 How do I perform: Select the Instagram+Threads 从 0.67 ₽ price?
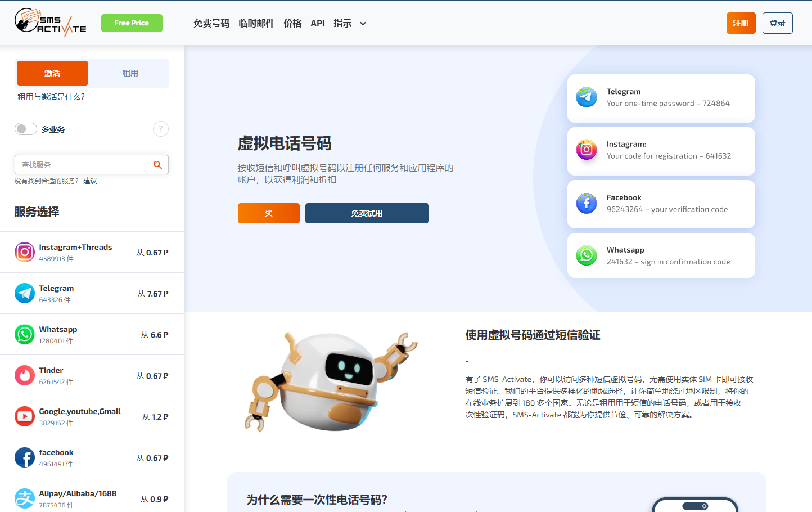[152, 253]
